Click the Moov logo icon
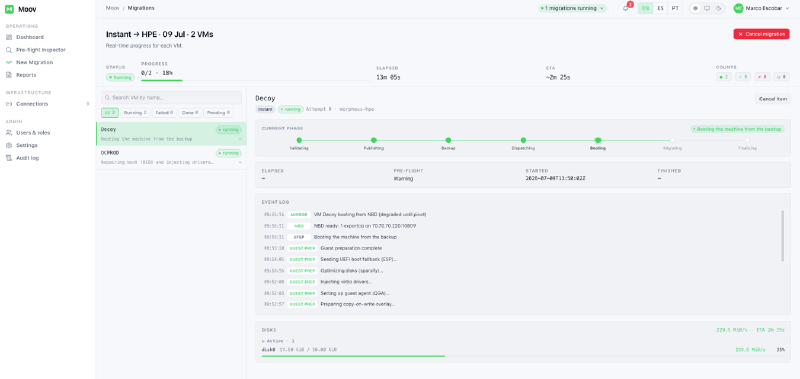The height and width of the screenshot is (379, 800). tap(9, 9)
